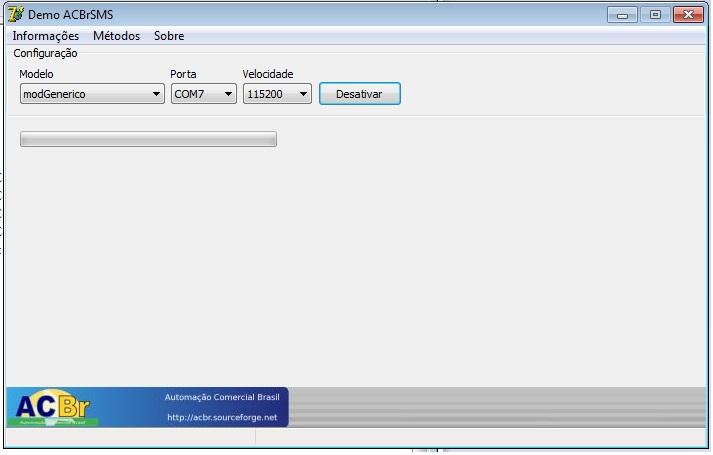Open the Informações menu
713x455 pixels.
click(x=45, y=36)
